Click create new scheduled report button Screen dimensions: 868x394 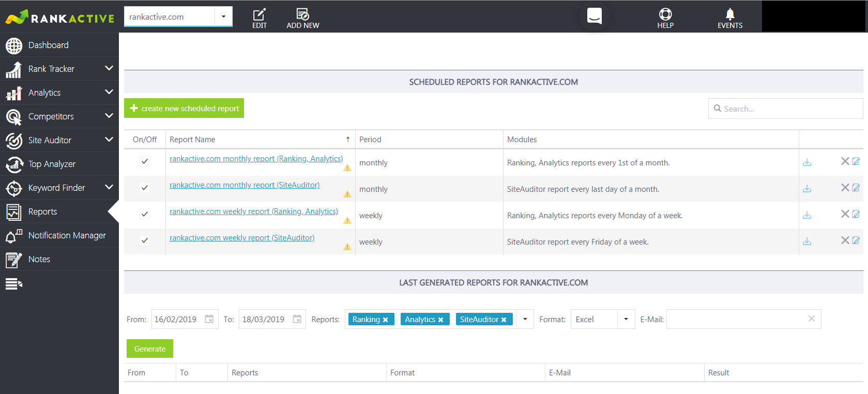(184, 108)
